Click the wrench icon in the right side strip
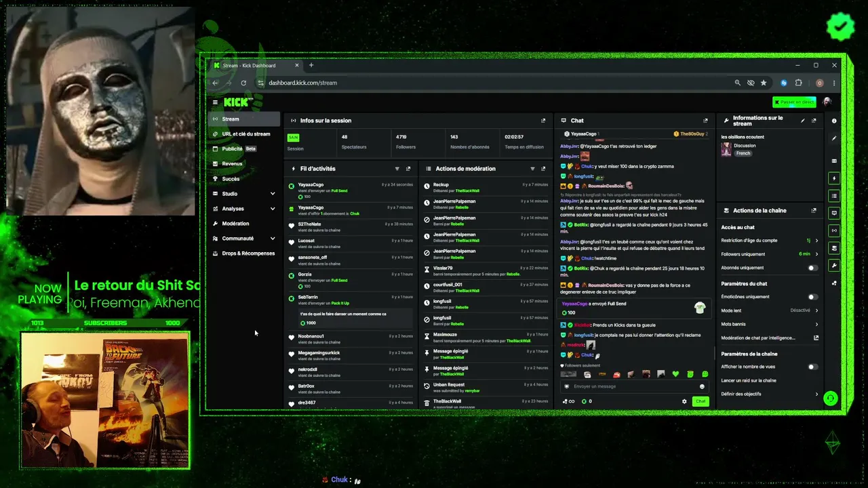 (x=834, y=265)
